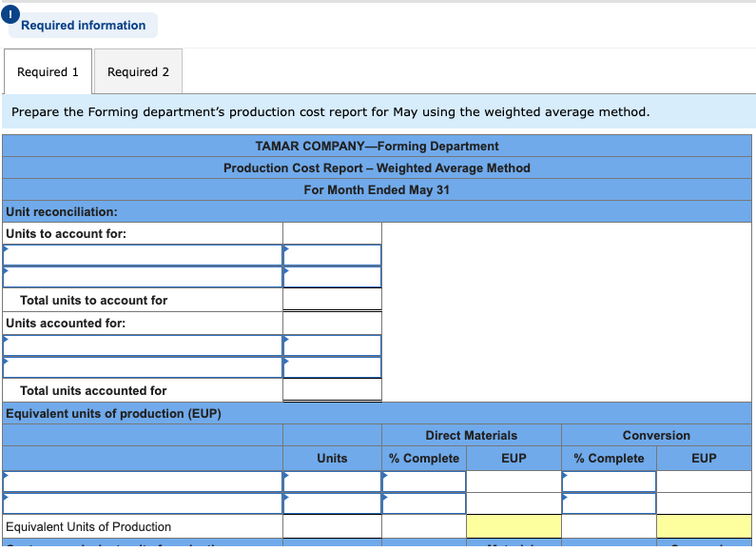Select second EUP row Units cell
Image resolution: width=756 pixels, height=551 pixels.
point(332,503)
